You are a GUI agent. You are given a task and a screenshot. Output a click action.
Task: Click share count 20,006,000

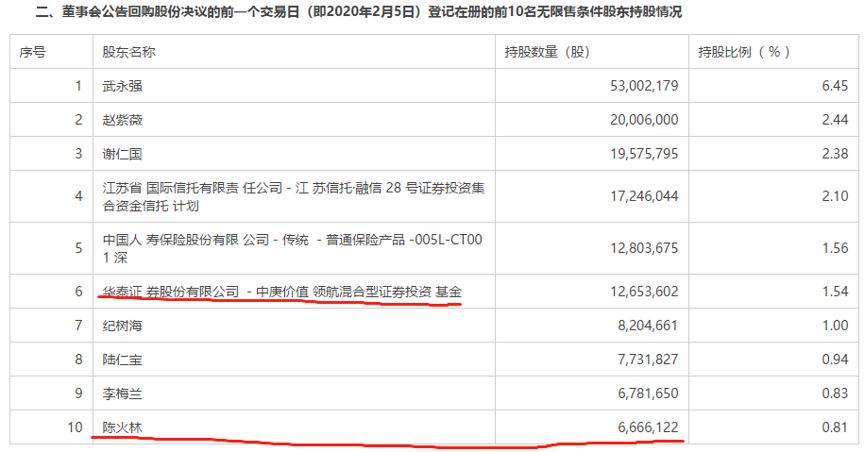644,120
